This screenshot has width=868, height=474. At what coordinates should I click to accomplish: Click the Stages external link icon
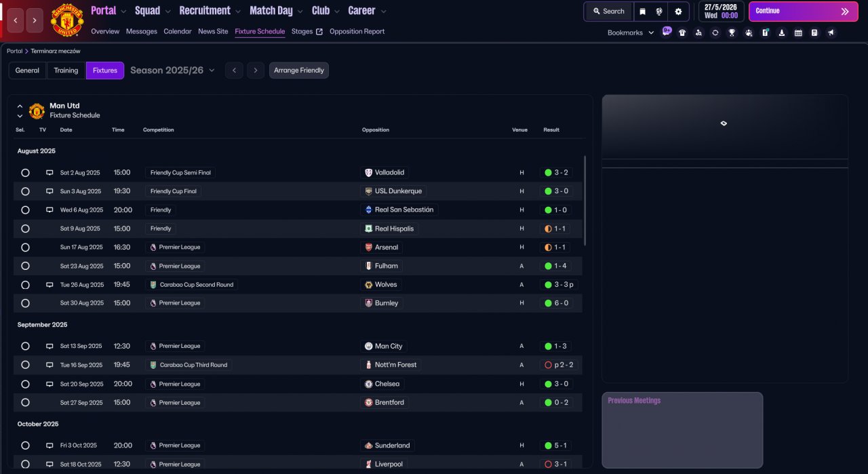319,31
